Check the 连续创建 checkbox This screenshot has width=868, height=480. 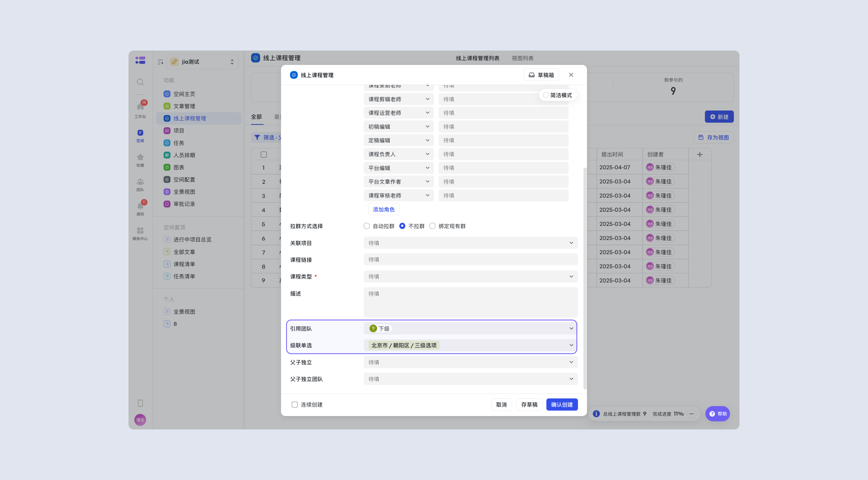295,405
